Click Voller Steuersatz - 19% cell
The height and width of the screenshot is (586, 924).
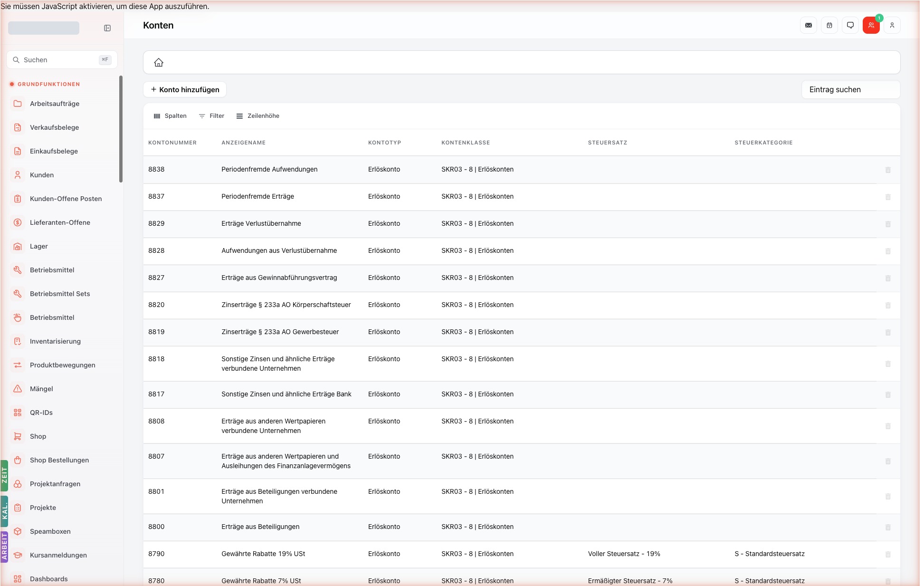[624, 554]
